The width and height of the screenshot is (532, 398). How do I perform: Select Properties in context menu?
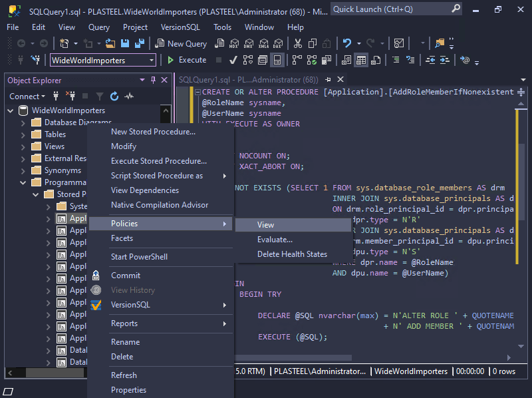click(x=160, y=390)
